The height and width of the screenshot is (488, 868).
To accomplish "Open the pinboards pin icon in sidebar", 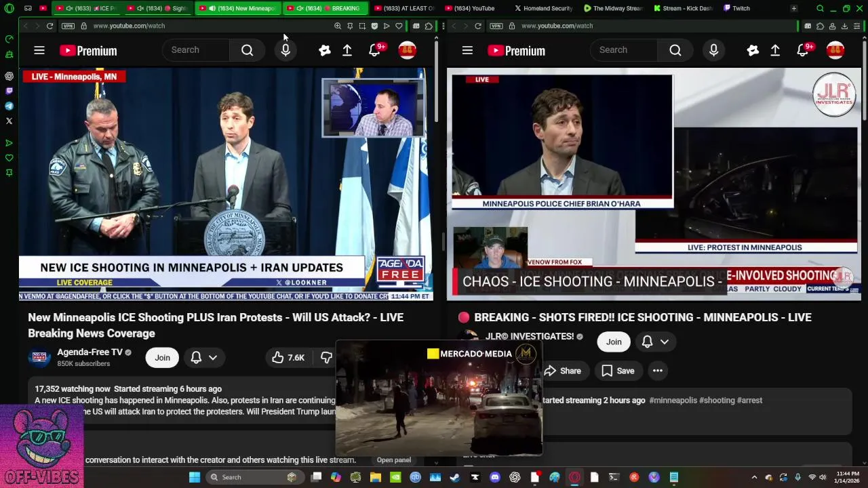I will [x=9, y=173].
